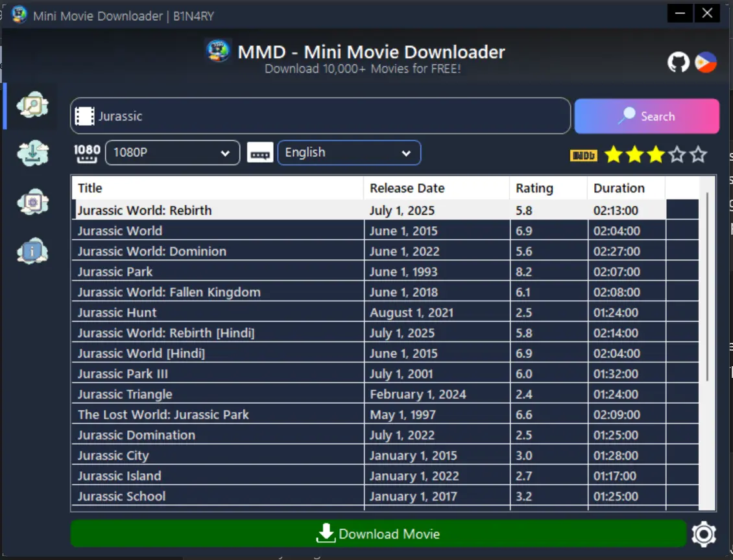Screen dimensions: 733x560
Task: Open the info cloud sidebar icon
Action: [32, 251]
